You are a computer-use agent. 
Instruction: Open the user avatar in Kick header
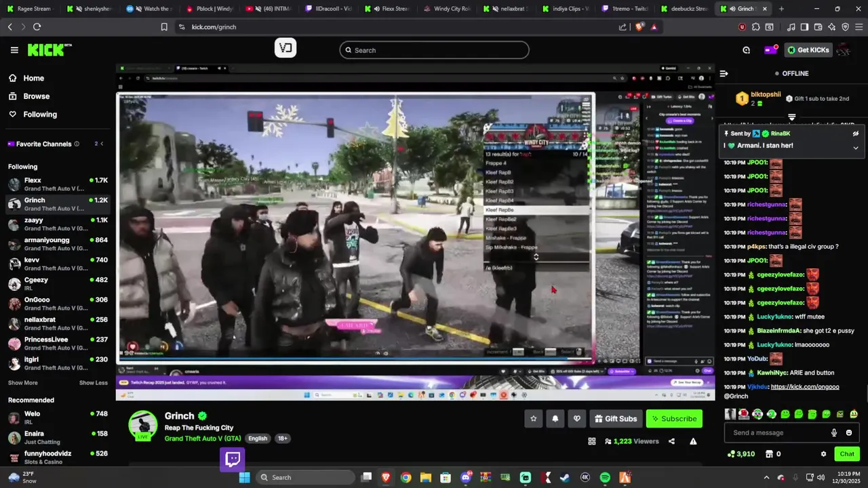(x=844, y=49)
